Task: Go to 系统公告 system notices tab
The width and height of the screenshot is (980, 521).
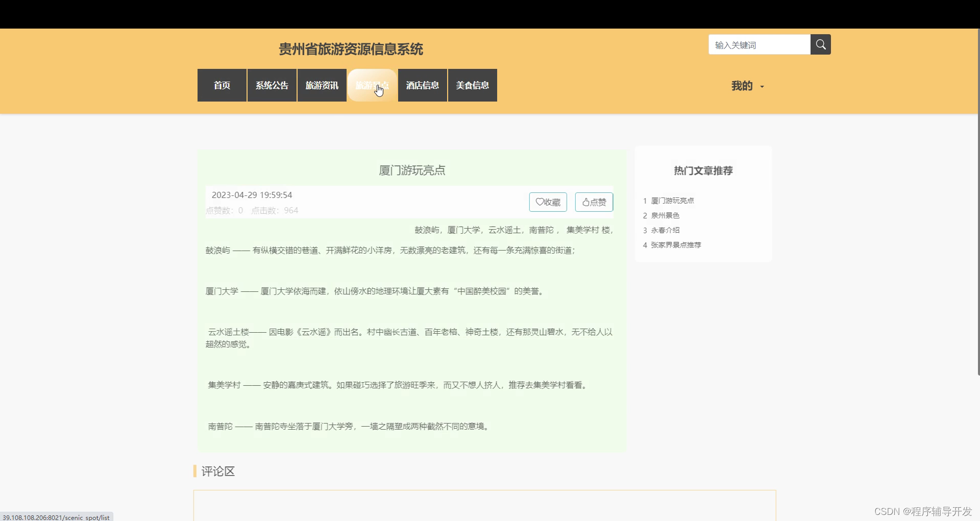Action: tap(272, 85)
